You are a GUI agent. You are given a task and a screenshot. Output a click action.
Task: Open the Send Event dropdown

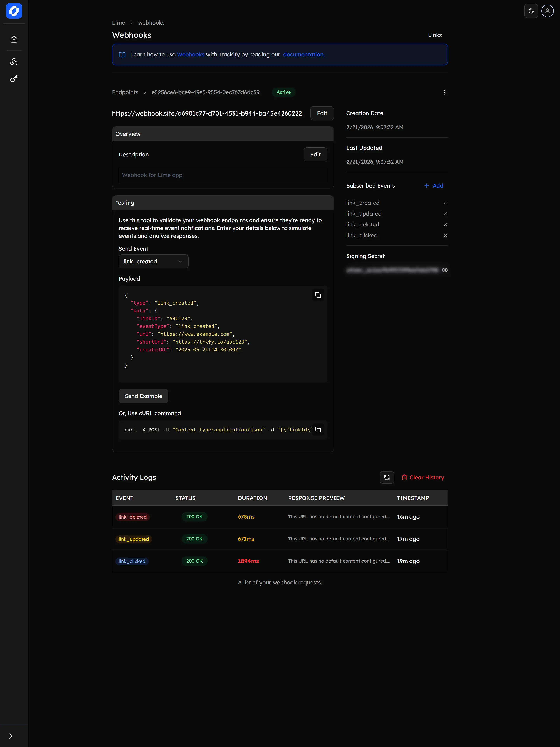pos(153,261)
